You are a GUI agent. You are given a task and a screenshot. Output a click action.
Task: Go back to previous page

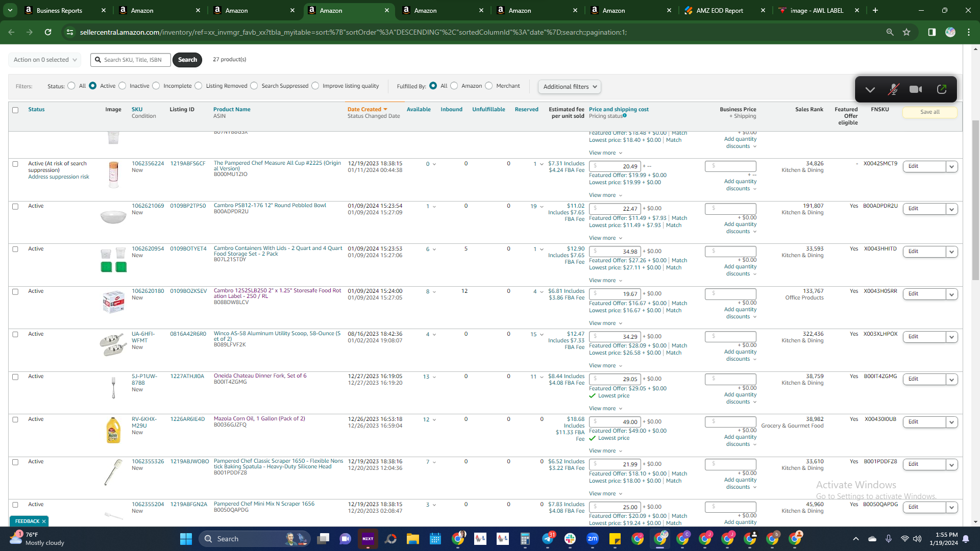coord(11,32)
